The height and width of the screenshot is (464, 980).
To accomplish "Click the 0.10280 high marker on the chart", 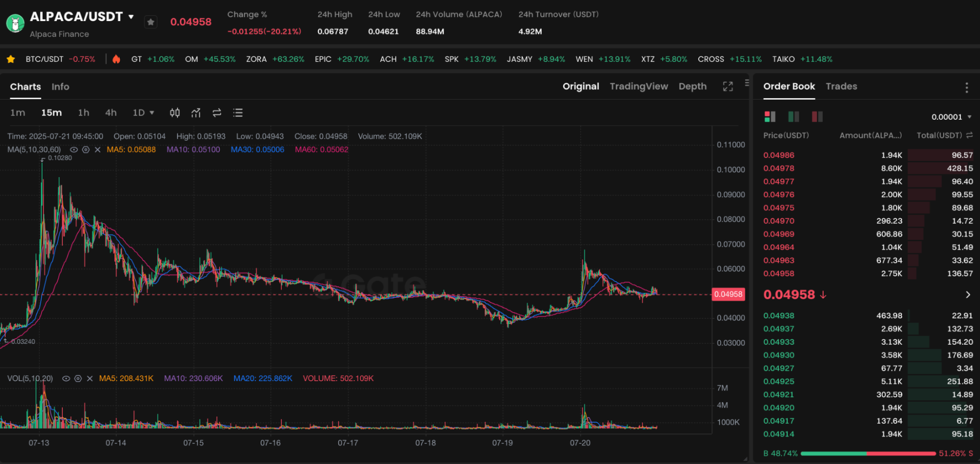I will [x=59, y=158].
